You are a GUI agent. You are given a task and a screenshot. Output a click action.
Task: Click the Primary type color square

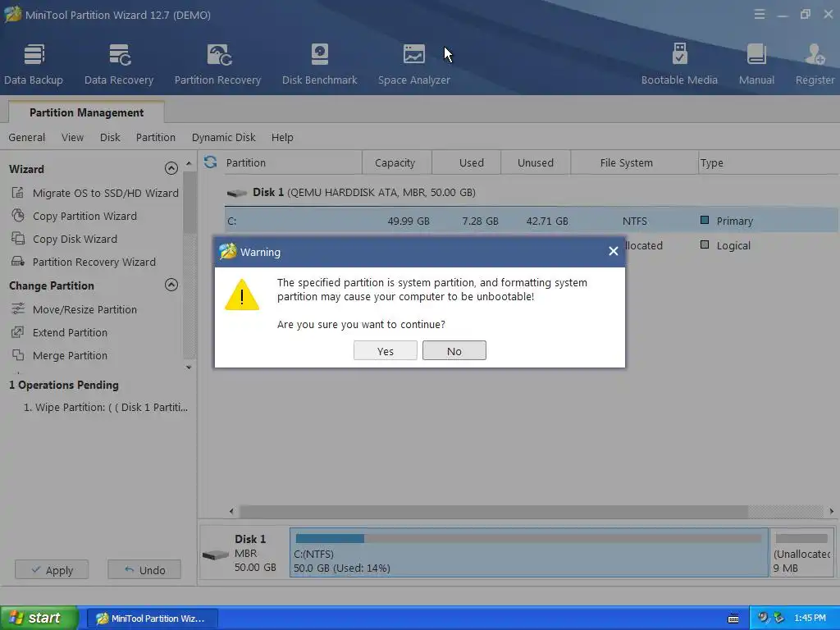point(705,220)
